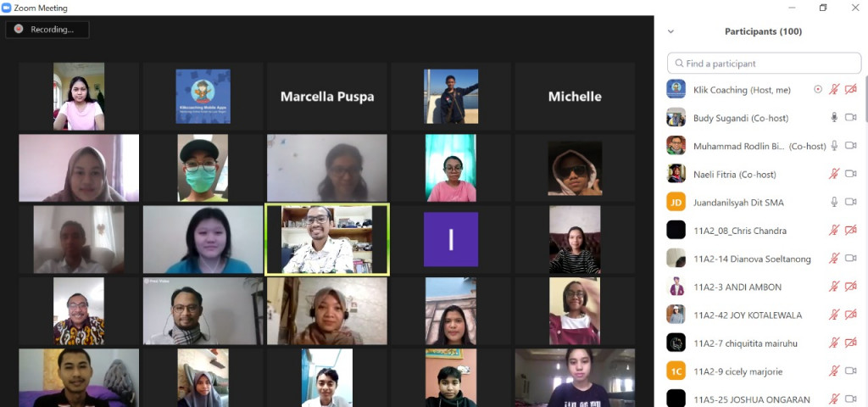Click Juandanilsyah Dit SMA's microphone icon
The width and height of the screenshot is (868, 407).
click(834, 202)
